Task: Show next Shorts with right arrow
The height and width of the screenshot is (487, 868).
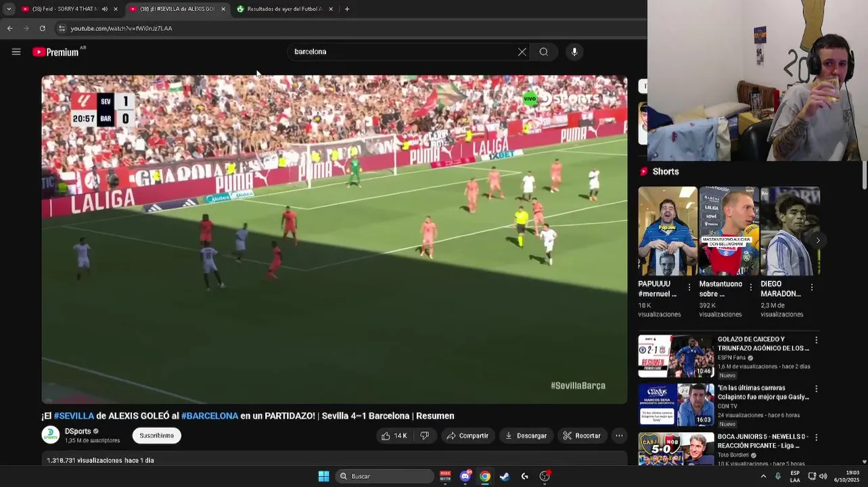Action: click(x=817, y=240)
